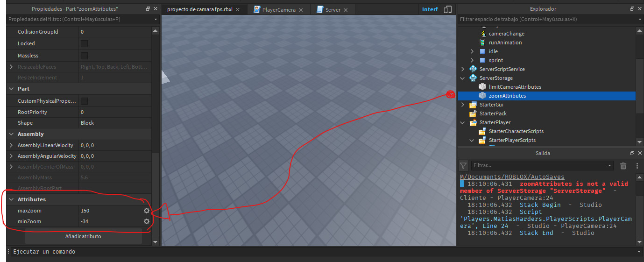Screen dimensions: 644x262
Task: Clear the Output with trash icon
Action: tap(623, 165)
